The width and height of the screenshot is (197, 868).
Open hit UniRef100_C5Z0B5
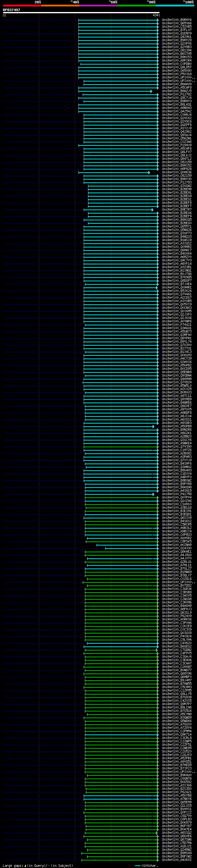177,26
